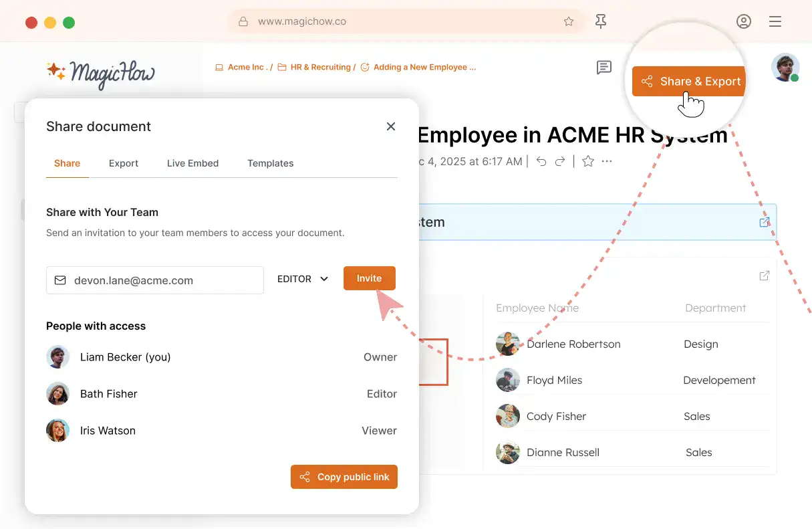Image resolution: width=812 pixels, height=529 pixels.
Task: Open external link icon in blue banner
Action: point(765,222)
